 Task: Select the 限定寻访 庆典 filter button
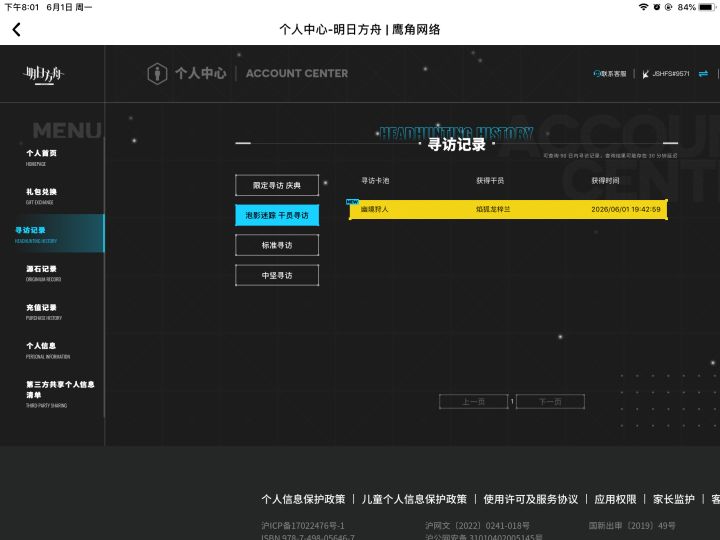coord(277,186)
